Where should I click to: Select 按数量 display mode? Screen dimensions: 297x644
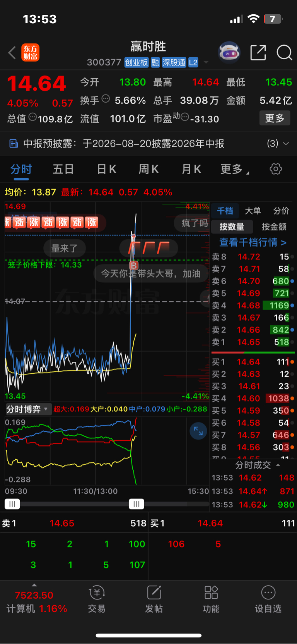232,227
